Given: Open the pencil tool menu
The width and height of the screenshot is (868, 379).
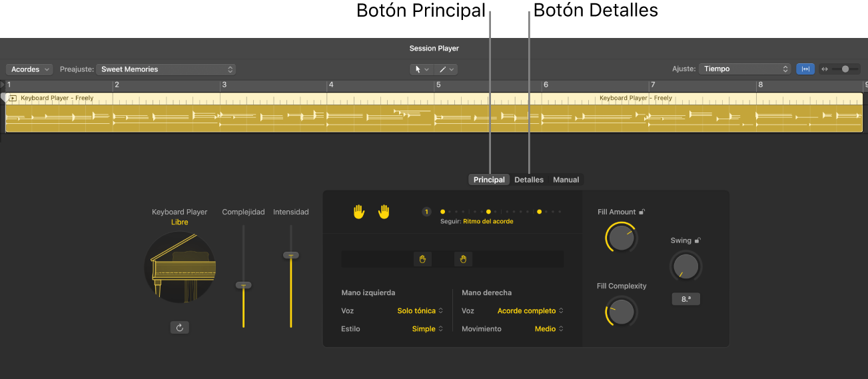Looking at the screenshot, I should tap(446, 69).
